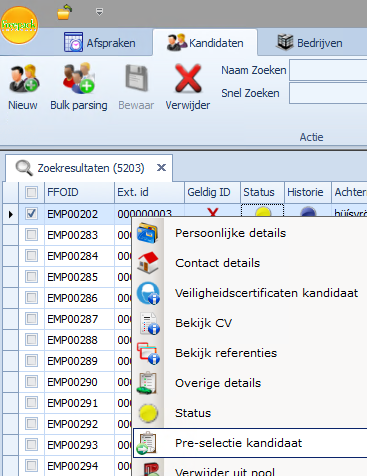Open the quick access toolbar dropdown arrow

(x=99, y=12)
